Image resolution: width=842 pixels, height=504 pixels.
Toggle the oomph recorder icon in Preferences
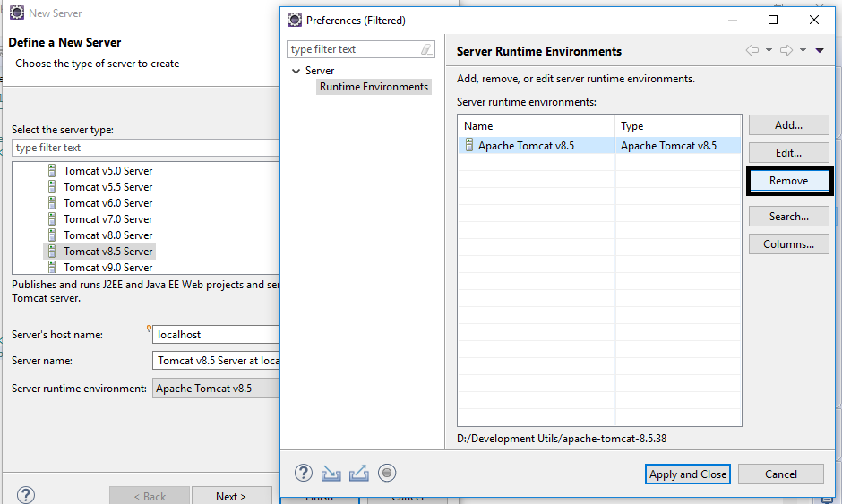coord(387,473)
